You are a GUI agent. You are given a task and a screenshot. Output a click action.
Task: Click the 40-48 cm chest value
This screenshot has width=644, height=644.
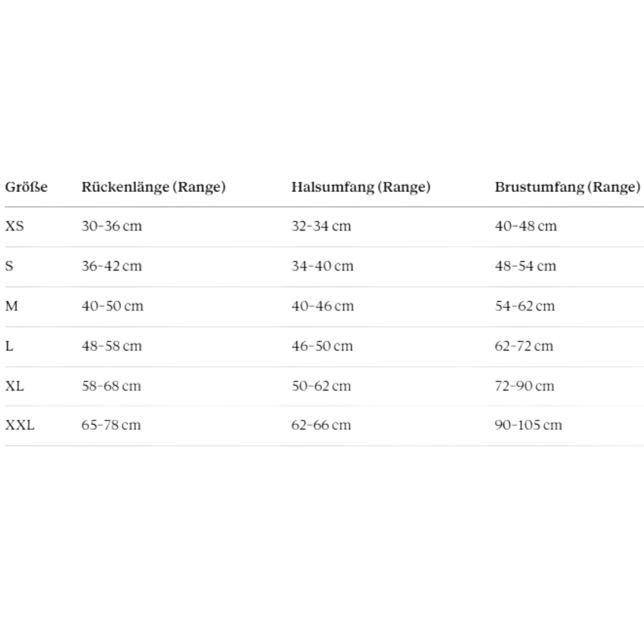[526, 226]
